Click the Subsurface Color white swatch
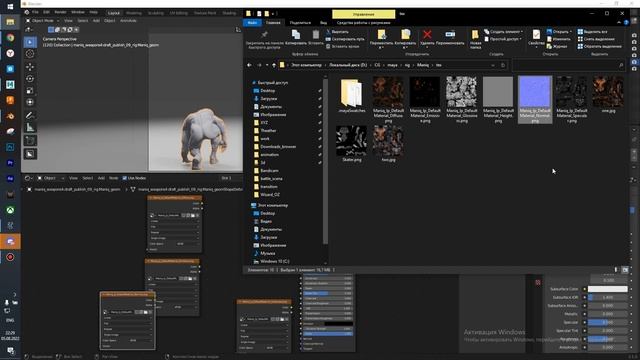 pyautogui.click(x=607, y=289)
